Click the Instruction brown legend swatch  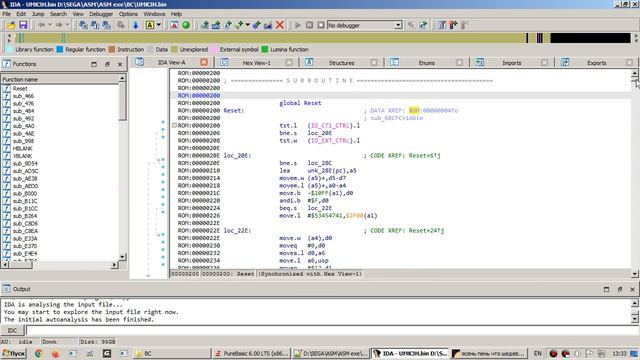point(112,49)
